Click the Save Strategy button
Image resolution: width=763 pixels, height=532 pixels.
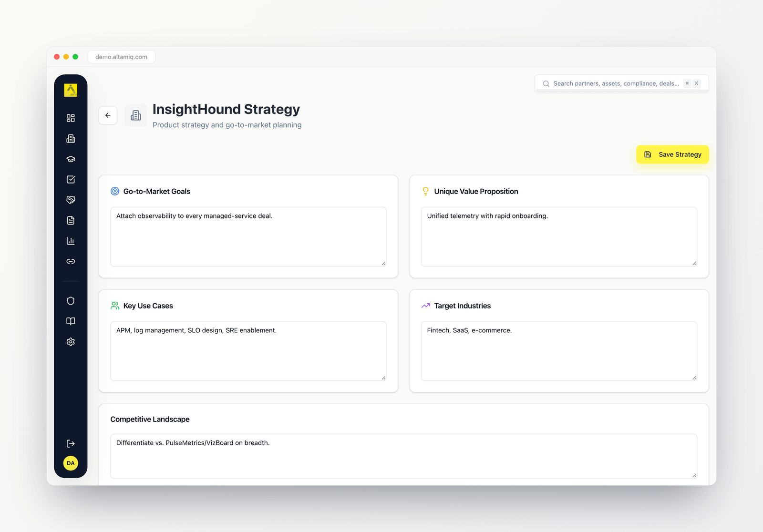click(672, 154)
